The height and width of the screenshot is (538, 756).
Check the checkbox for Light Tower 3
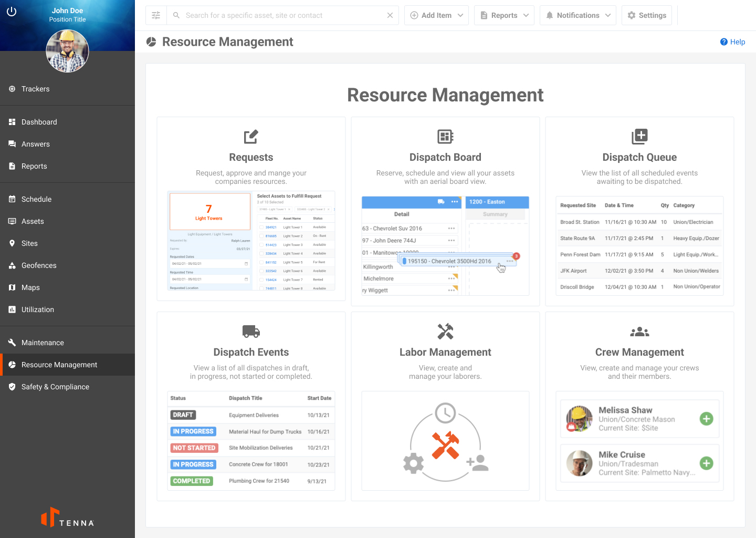point(261,245)
